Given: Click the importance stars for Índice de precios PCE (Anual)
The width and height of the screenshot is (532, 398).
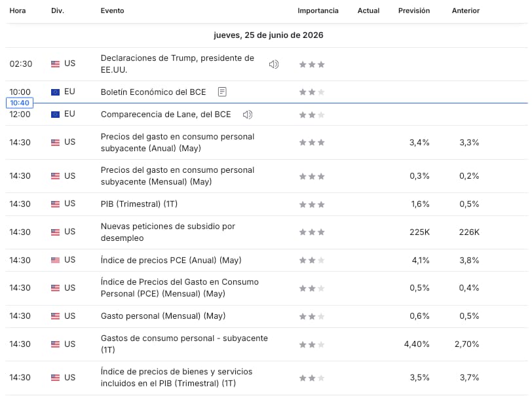Looking at the screenshot, I should (312, 261).
